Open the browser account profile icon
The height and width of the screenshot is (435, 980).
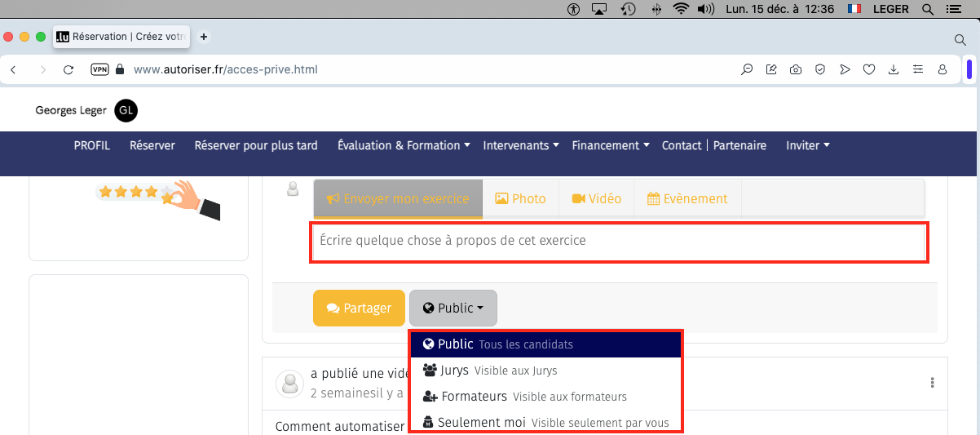[942, 69]
